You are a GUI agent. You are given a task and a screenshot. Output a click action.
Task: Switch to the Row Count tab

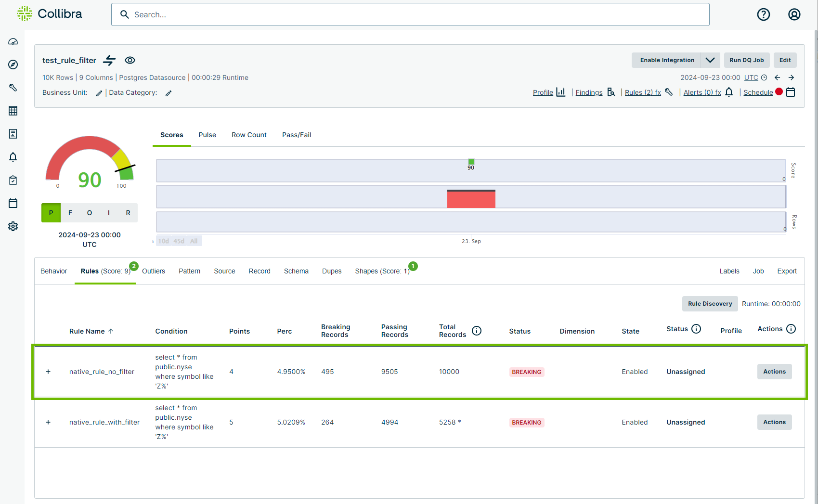click(x=249, y=135)
